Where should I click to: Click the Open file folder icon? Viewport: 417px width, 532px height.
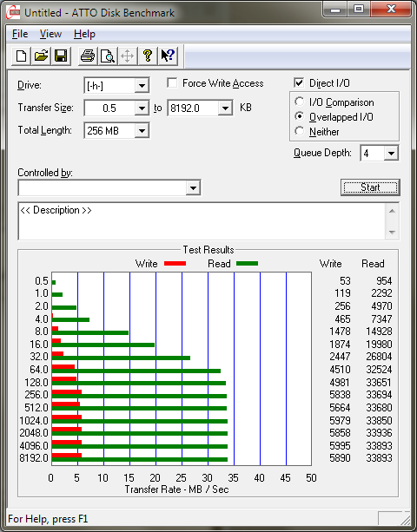click(41, 56)
